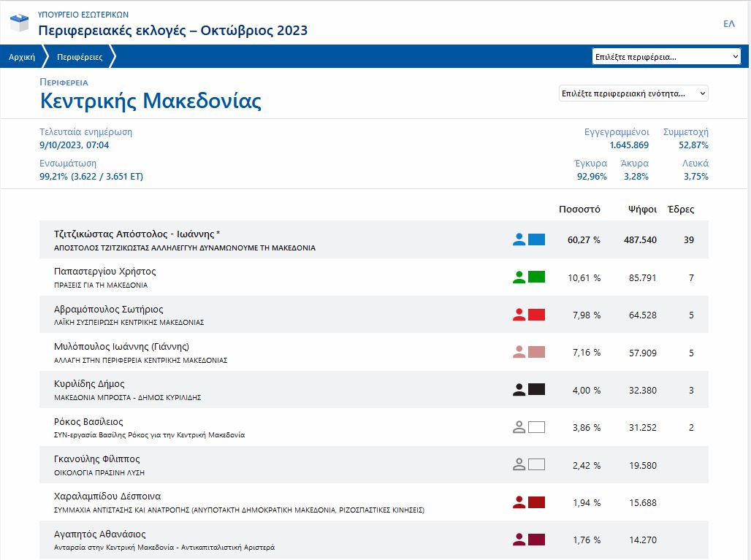The height and width of the screenshot is (560, 751).
Task: Click the black person icon for Κυριλίδης
Action: 519,390
